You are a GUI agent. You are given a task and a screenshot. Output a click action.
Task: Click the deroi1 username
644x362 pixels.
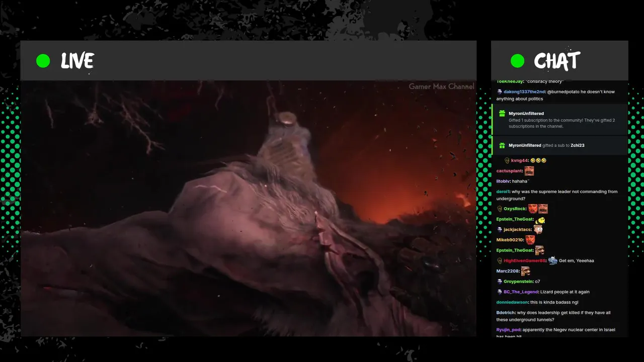point(503,192)
